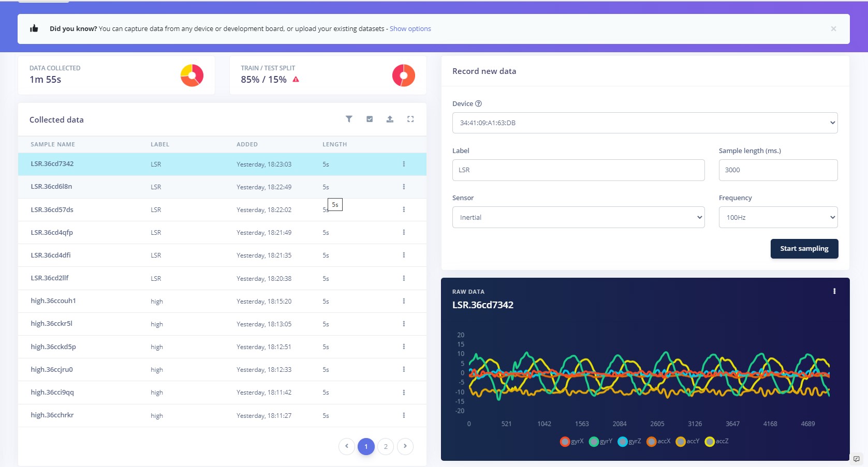This screenshot has height=467, width=868.
Task: Click the 1m 55s data collected value
Action: click(46, 80)
